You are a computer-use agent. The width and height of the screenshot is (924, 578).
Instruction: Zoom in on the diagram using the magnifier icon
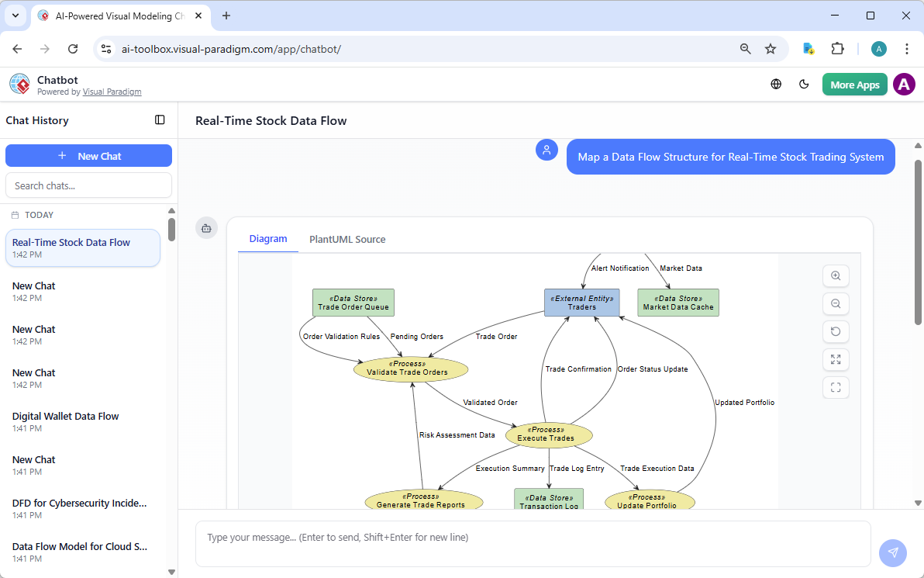click(x=836, y=275)
